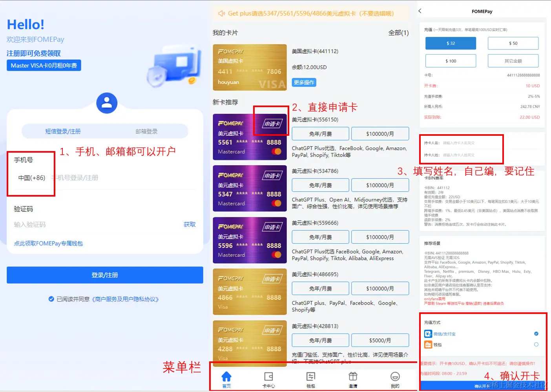Open the gold 4866 Visa card thumbnail
Viewport: 551px width, 392px height.
[x=250, y=292]
